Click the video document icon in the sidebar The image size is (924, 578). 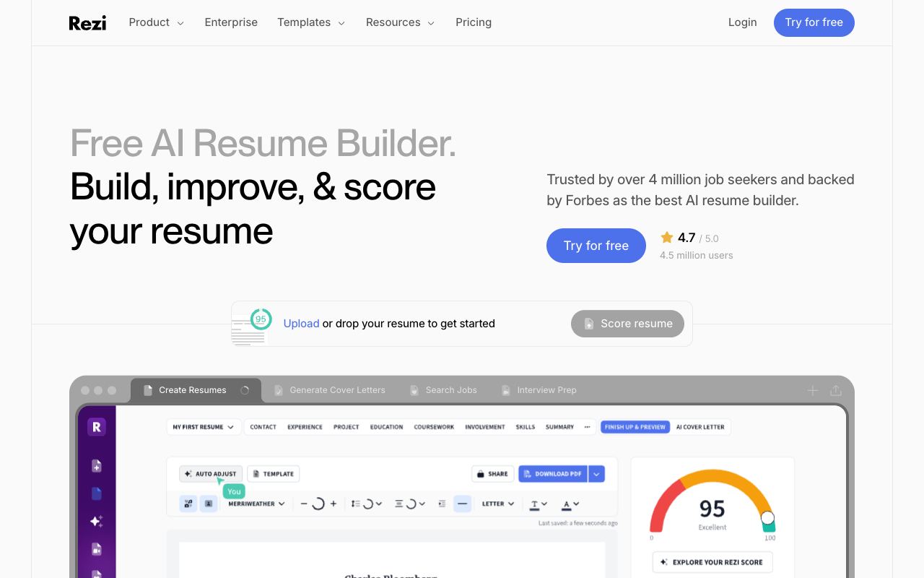97,549
